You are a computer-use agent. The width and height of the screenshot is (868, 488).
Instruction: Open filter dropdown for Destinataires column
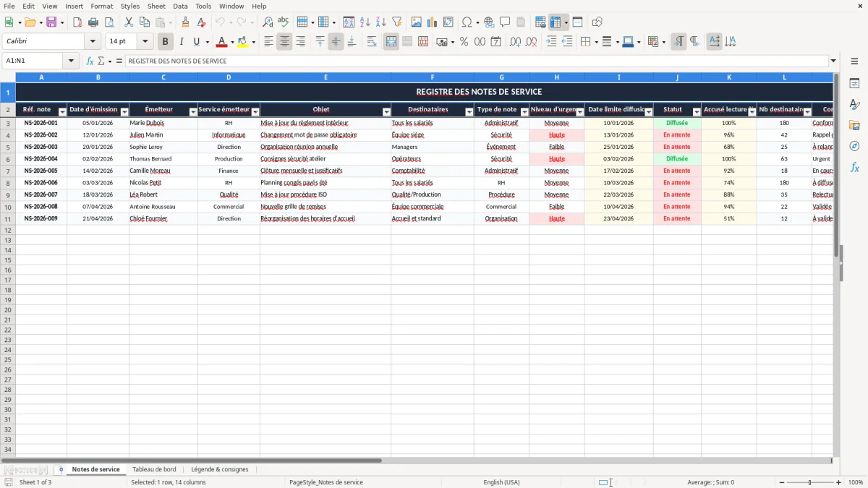(469, 112)
